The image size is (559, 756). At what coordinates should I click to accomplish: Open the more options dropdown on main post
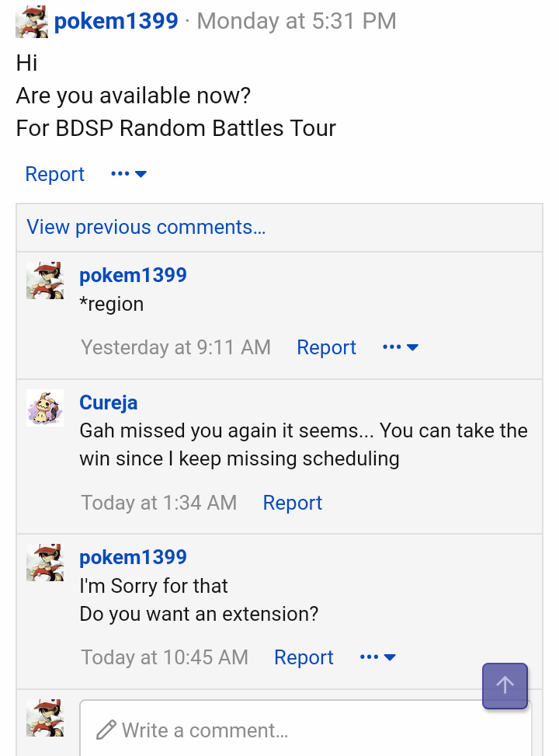129,174
